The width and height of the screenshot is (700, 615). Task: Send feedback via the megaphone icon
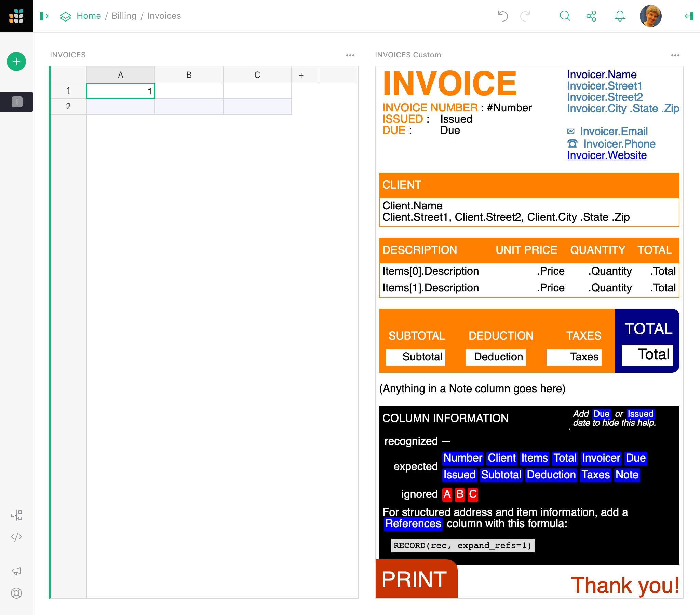point(16,571)
